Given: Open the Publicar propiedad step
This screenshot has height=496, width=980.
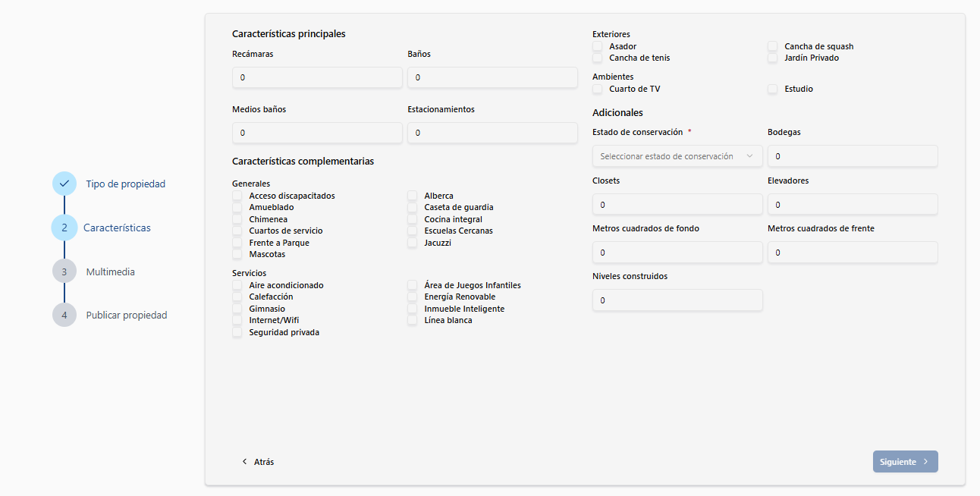Looking at the screenshot, I should (x=127, y=315).
